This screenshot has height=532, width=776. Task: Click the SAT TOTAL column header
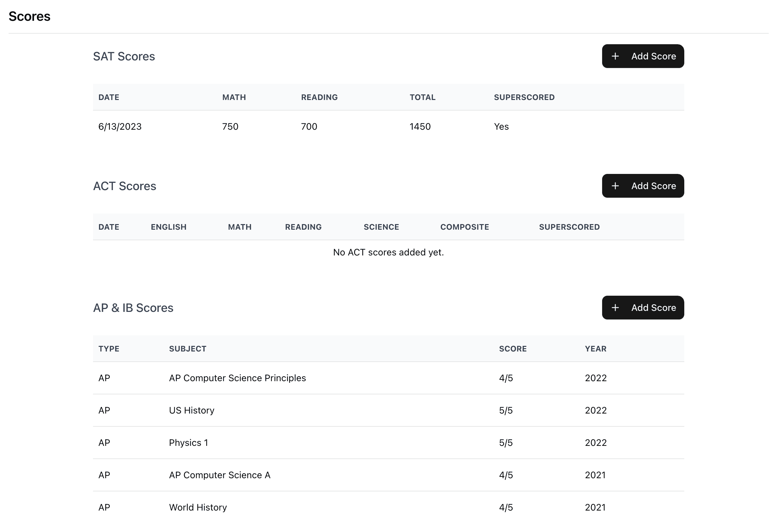pyautogui.click(x=422, y=97)
